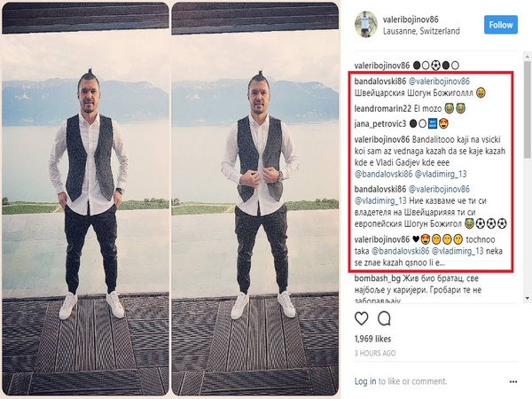Open jana_petrovic3 commenter profile
Image resolution: width=532 pixels, height=399 pixels.
[x=380, y=124]
